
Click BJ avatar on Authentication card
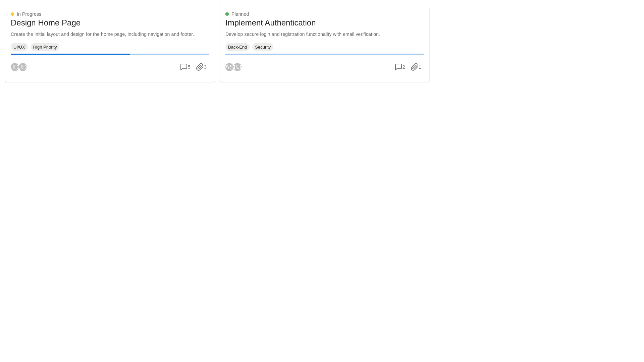tap(238, 67)
